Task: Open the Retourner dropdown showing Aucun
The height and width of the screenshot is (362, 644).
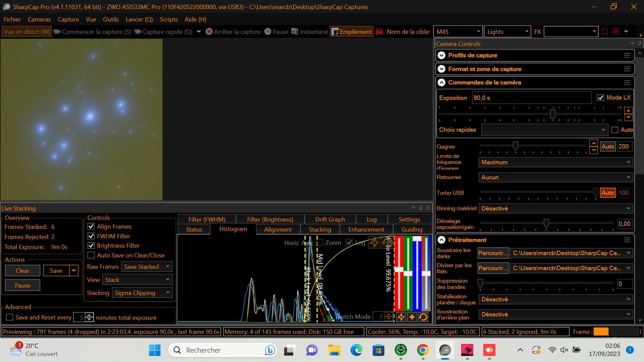Action: (556, 177)
